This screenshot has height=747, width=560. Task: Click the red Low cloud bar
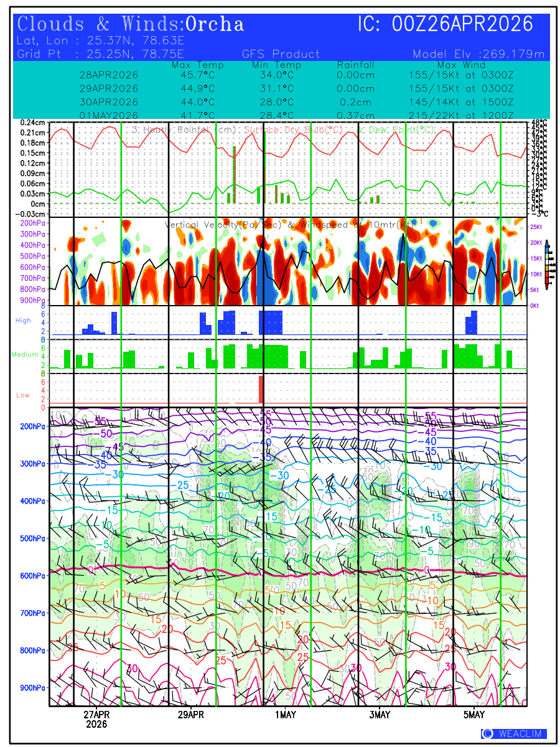[261, 389]
